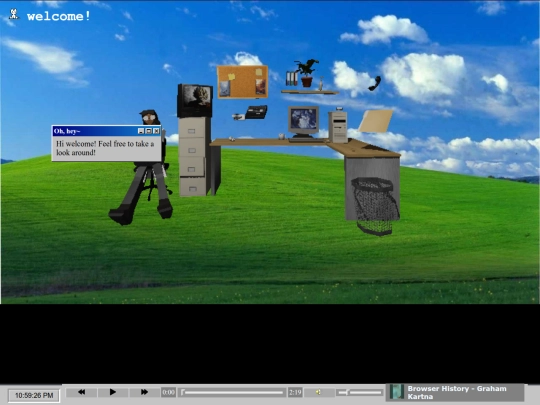Click the album art thumbnail in player

point(396,392)
